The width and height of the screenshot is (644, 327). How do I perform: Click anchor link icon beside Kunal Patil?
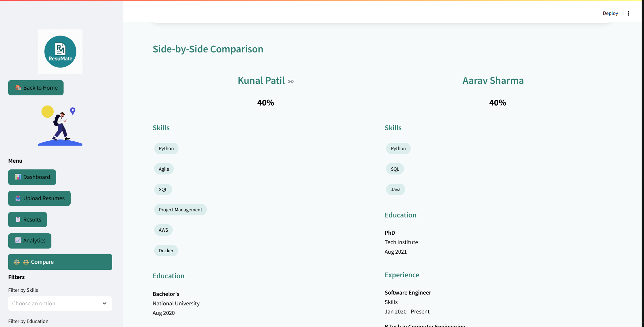pos(291,81)
